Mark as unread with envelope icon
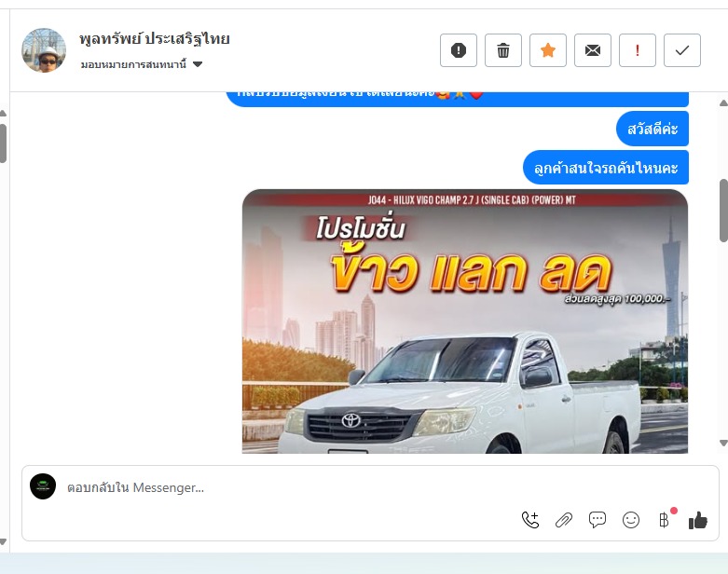The height and width of the screenshot is (574, 728). click(x=593, y=50)
